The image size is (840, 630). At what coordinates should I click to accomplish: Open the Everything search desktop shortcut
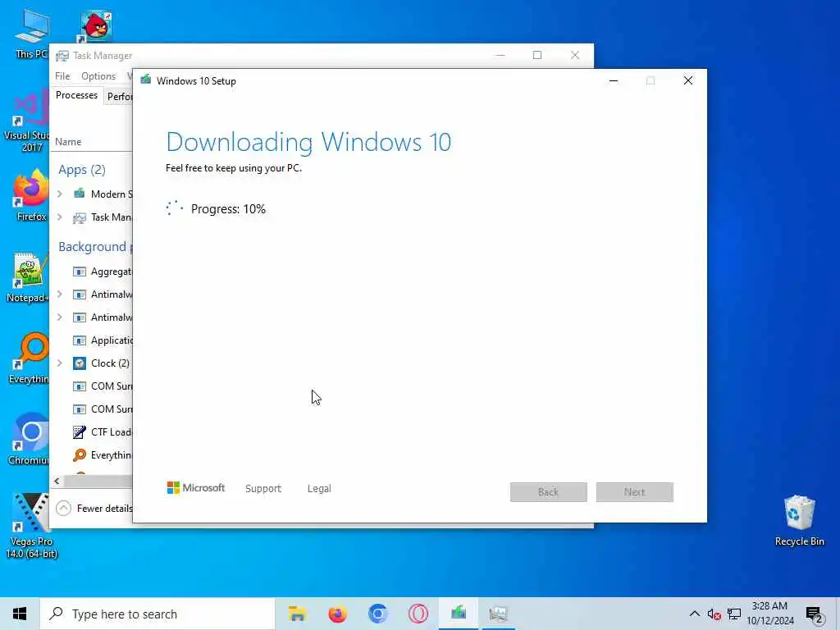pyautogui.click(x=29, y=358)
